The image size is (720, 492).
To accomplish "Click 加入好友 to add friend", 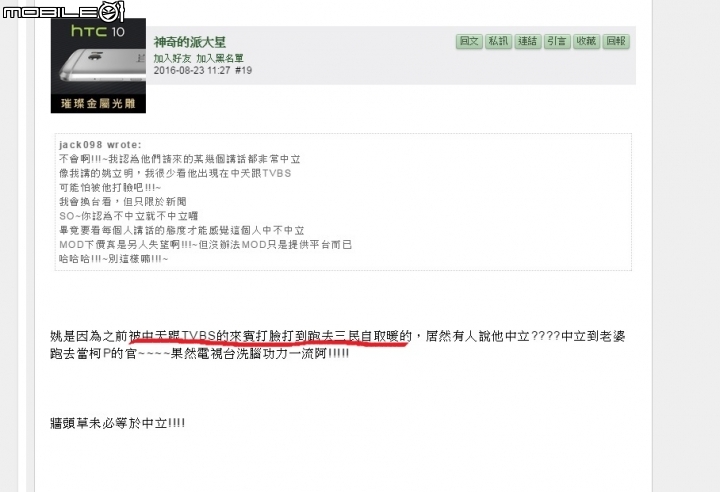I will click(x=172, y=58).
